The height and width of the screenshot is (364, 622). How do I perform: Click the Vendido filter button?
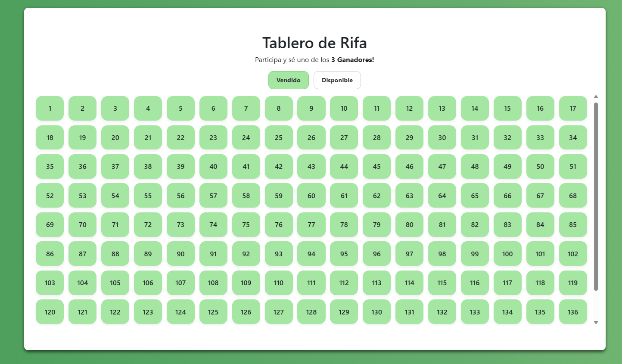pyautogui.click(x=289, y=80)
